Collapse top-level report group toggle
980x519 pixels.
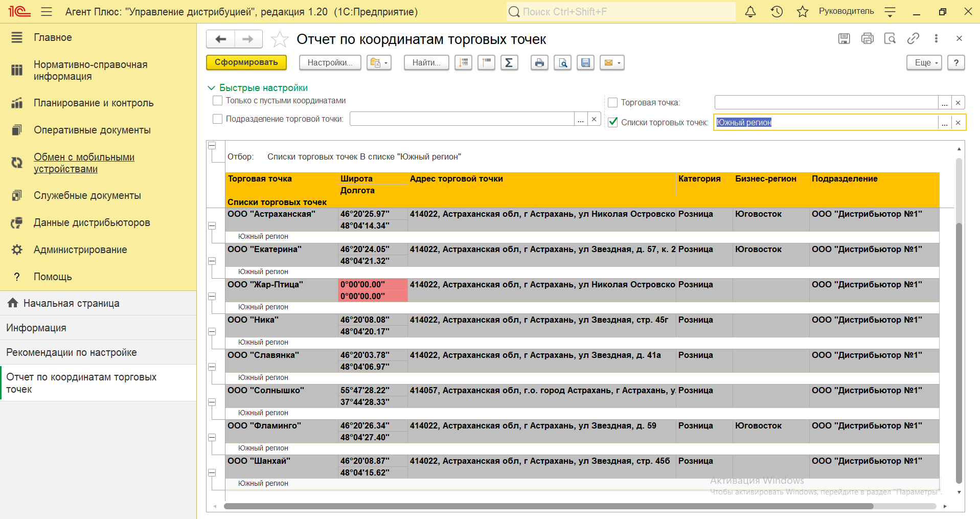212,146
